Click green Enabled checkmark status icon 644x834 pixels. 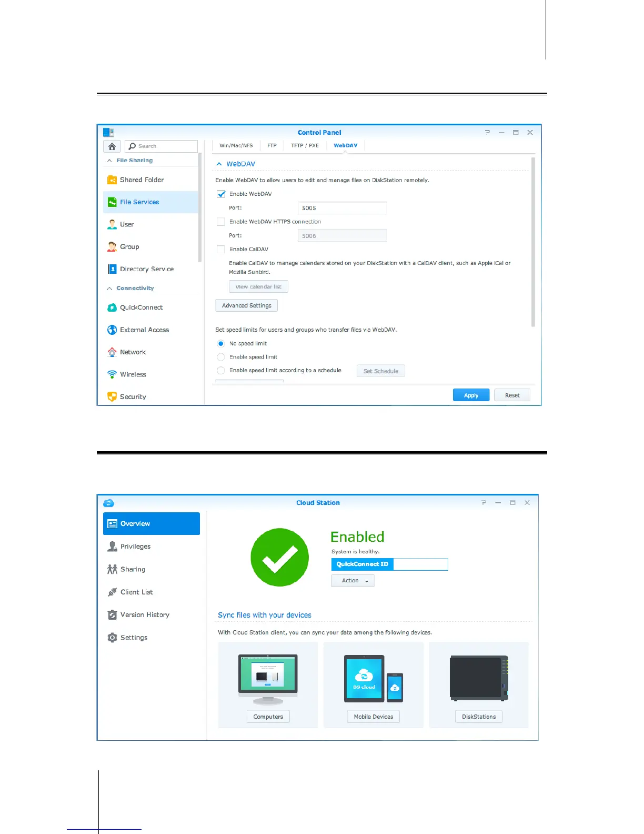[279, 557]
